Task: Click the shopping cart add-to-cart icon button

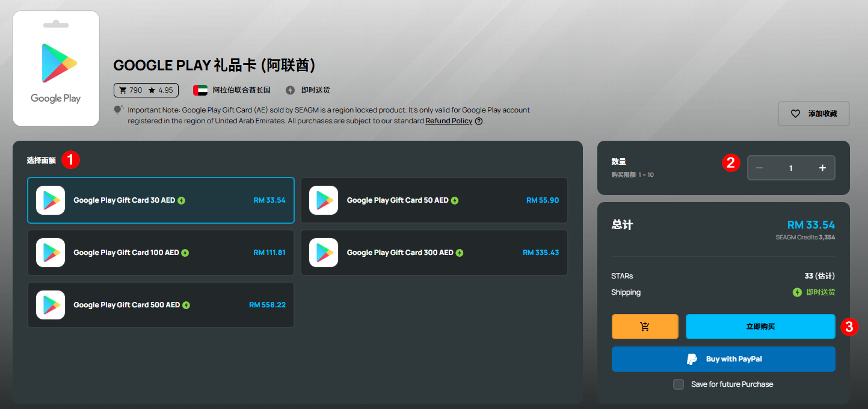Action: (645, 327)
